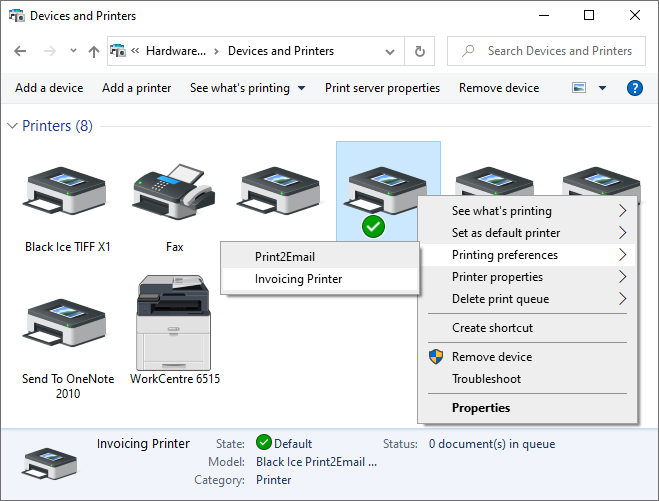Image resolution: width=659 pixels, height=501 pixels.
Task: Click Troubleshoot in the context menu
Action: (x=486, y=379)
